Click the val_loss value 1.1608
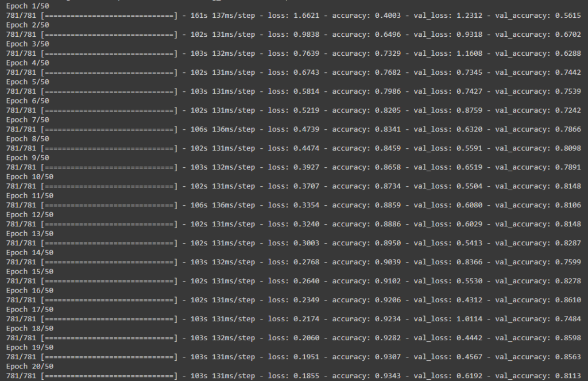This screenshot has width=588, height=381. (x=470, y=53)
